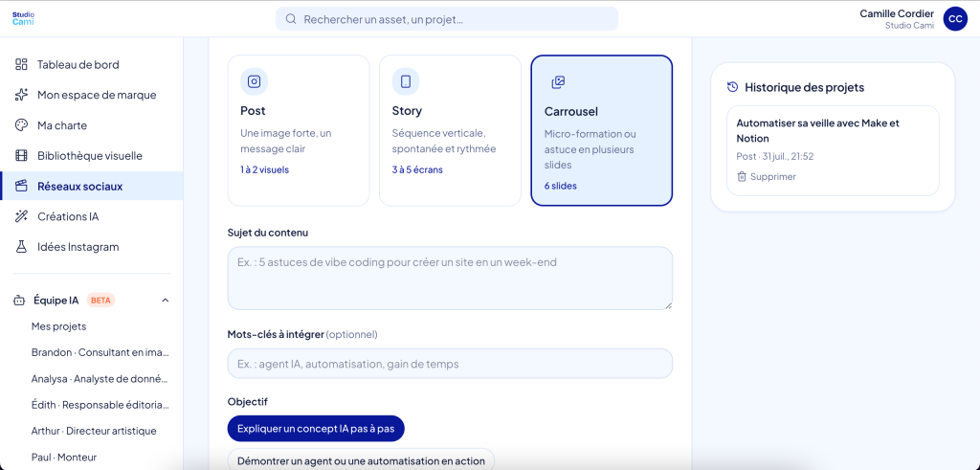Click the Historique des projets clock icon
Screen dimensions: 980x470
[733, 87]
